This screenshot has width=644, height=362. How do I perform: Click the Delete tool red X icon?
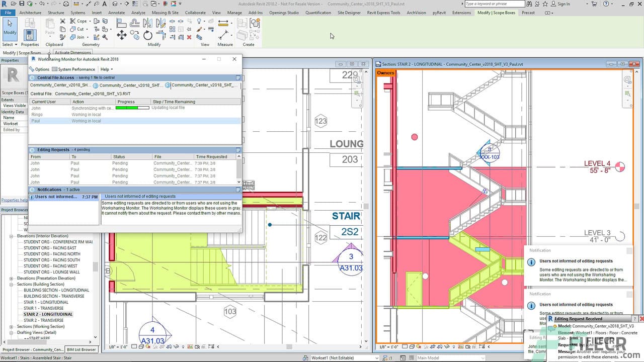(x=189, y=37)
